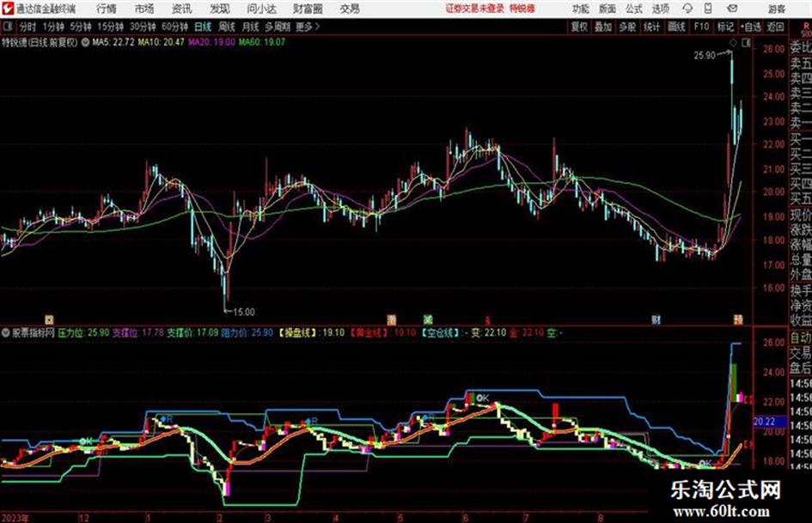Click the mobile phone icon
812x523 pixels.
[708, 9]
